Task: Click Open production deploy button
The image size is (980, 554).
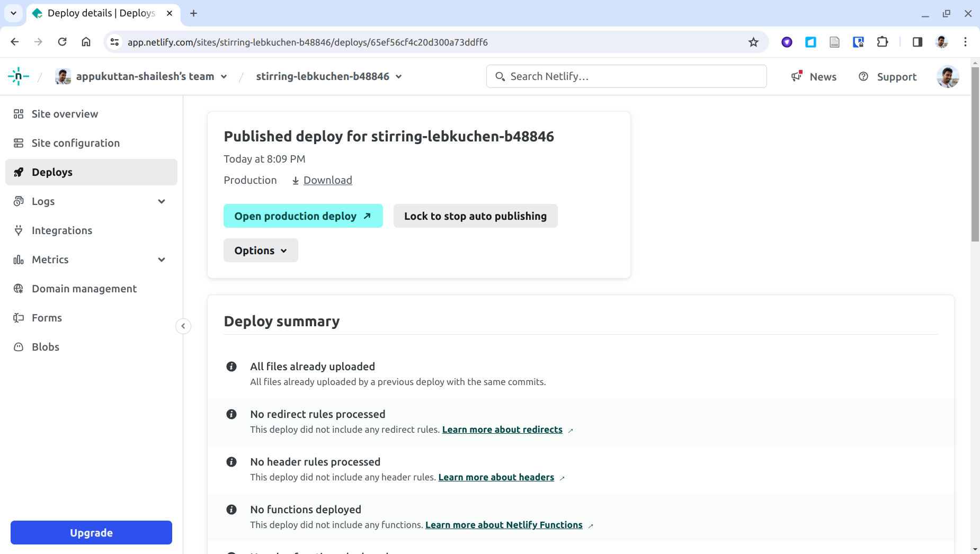Action: 303,216
